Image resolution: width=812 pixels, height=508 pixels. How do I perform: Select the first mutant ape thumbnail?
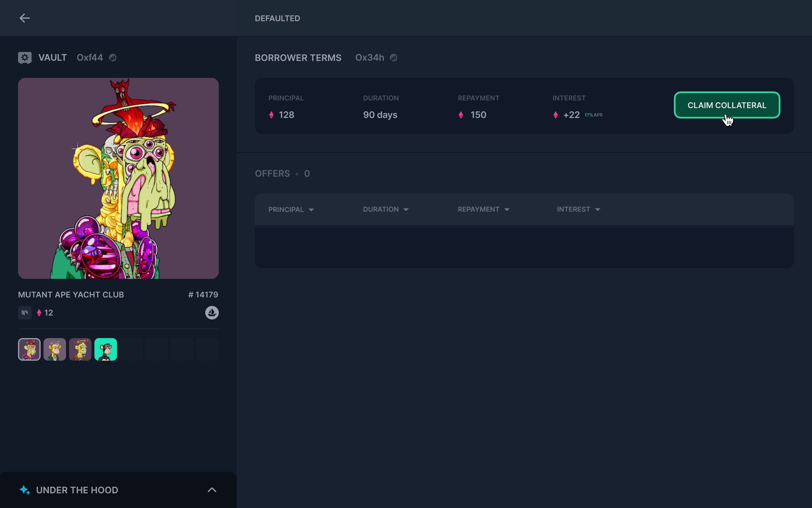[29, 349]
